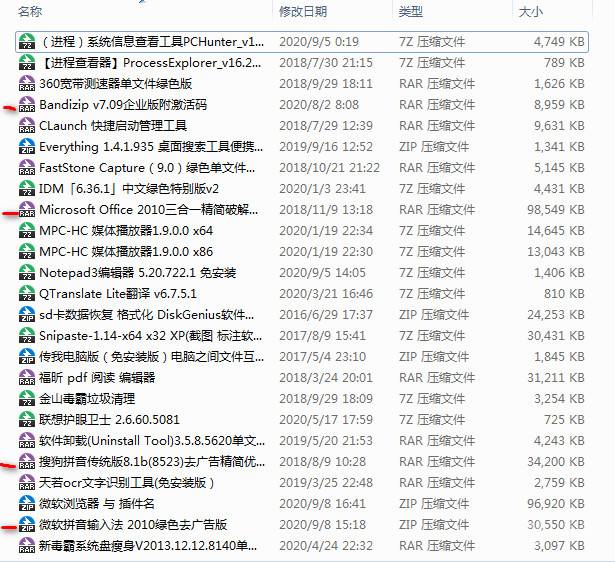Click the 7Z icon of ProcessExplorer archive
The width and height of the screenshot is (615, 562).
click(x=27, y=63)
